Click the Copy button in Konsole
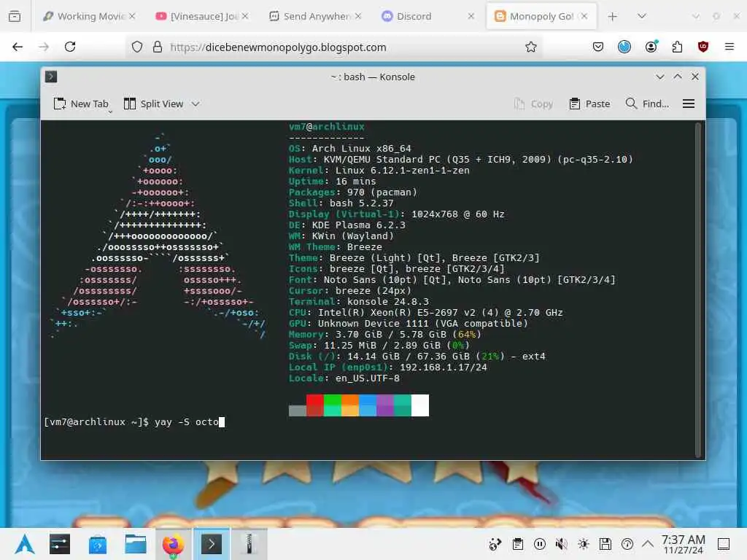This screenshot has width=747, height=560. [533, 104]
